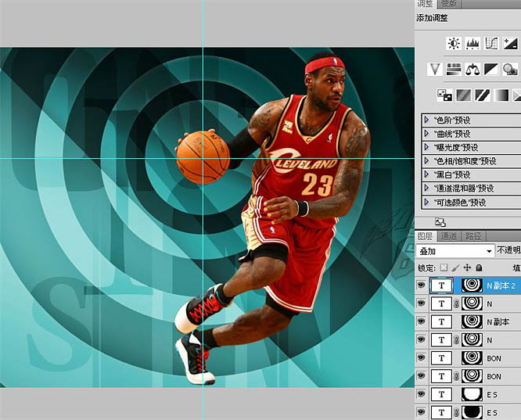Image resolution: width=521 pixels, height=420 pixels.
Task: Expand the "可选颜色" presets list
Action: (x=427, y=202)
